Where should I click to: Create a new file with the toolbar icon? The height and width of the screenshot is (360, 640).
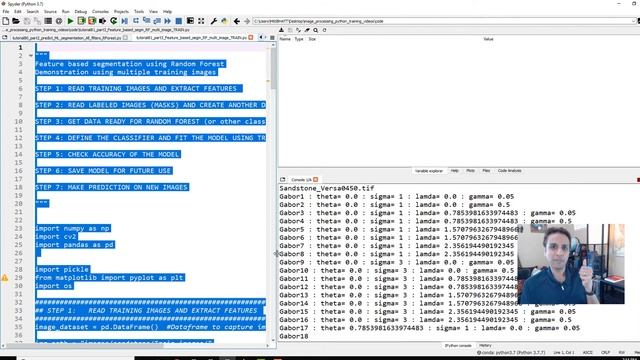pyautogui.click(x=6, y=21)
